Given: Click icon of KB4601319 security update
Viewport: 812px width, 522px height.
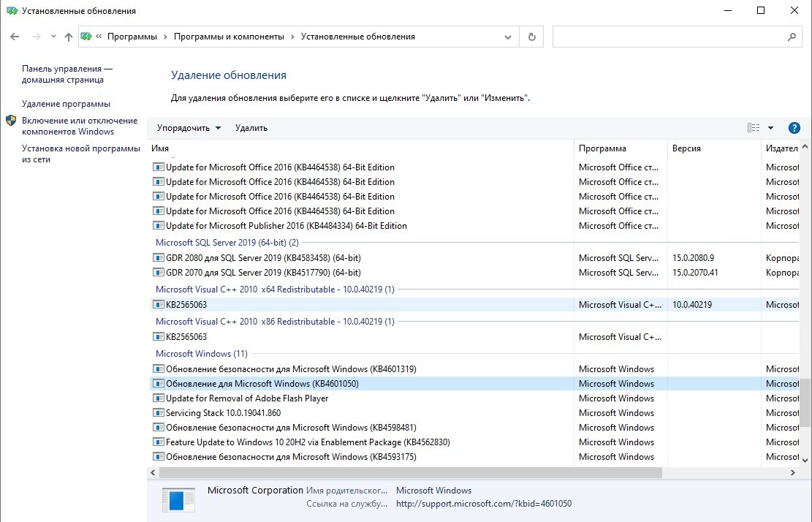Looking at the screenshot, I should pyautogui.click(x=159, y=369).
